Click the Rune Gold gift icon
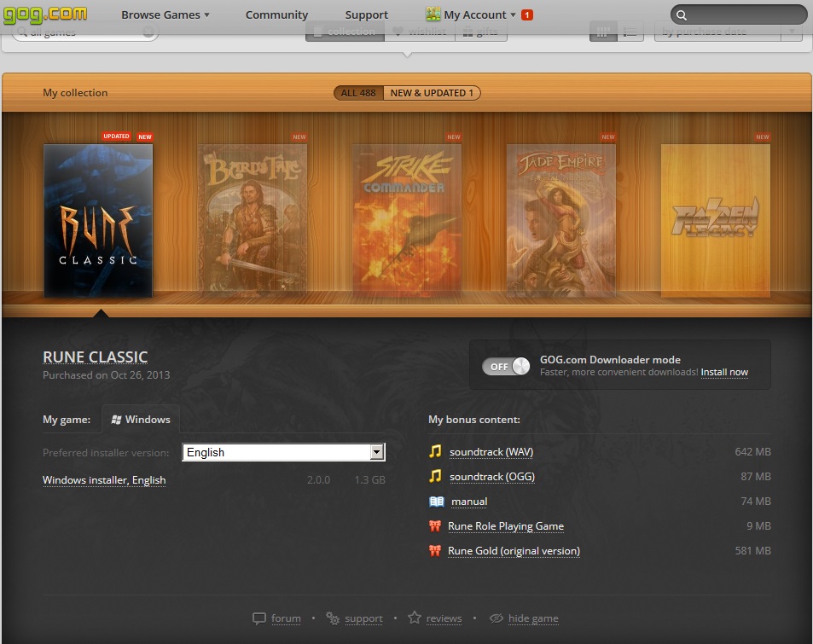The height and width of the screenshot is (644, 813). (434, 551)
